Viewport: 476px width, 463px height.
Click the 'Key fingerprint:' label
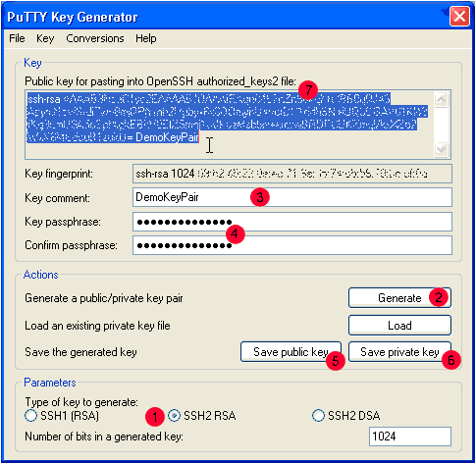pyautogui.click(x=59, y=174)
